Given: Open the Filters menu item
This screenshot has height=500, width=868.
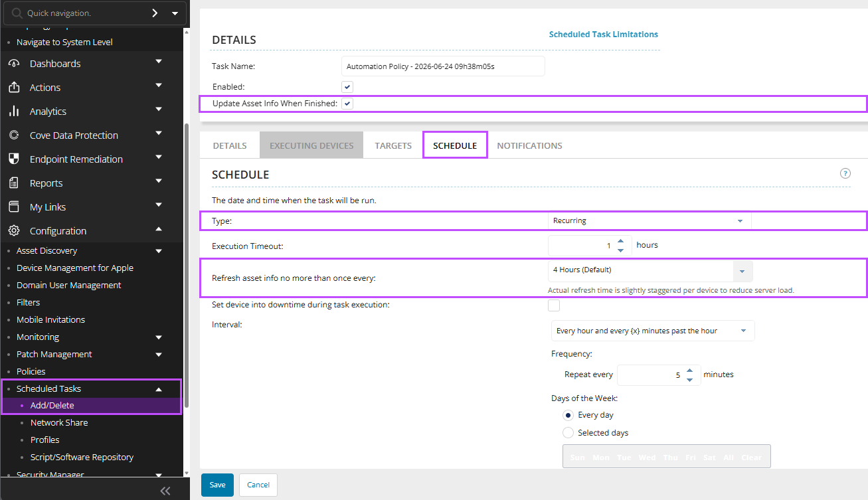Looking at the screenshot, I should [29, 303].
